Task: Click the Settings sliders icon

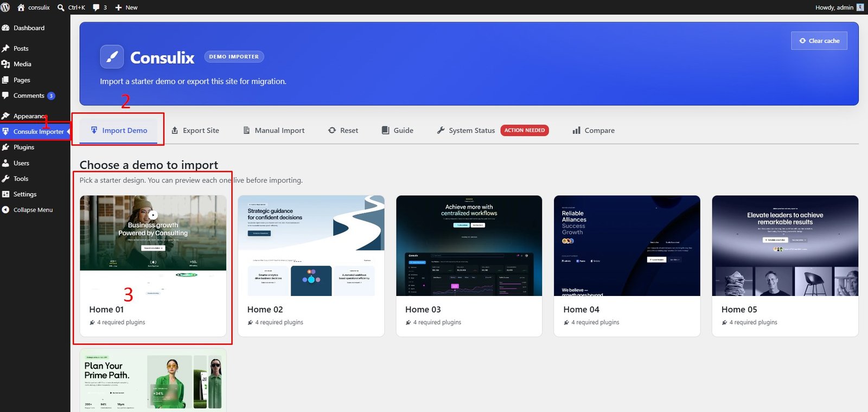Action: [x=6, y=194]
